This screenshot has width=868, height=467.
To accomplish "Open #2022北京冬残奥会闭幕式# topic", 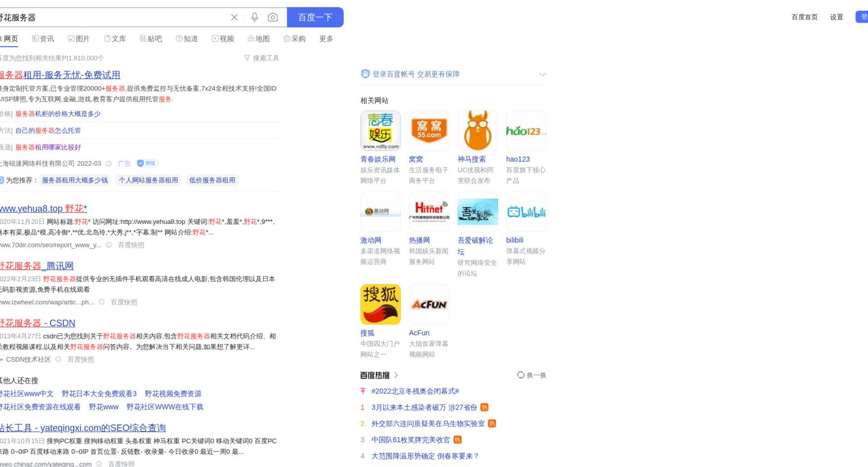I will coord(415,391).
